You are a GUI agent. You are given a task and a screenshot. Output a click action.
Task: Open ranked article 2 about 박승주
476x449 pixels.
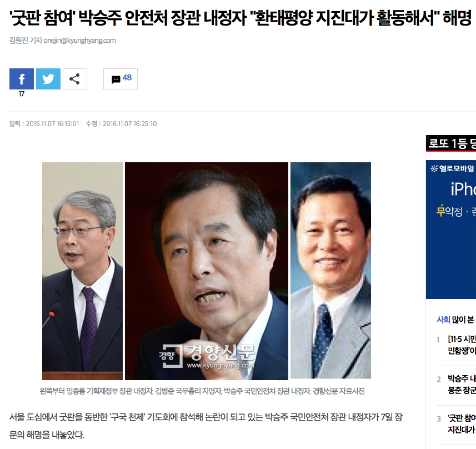462,385
